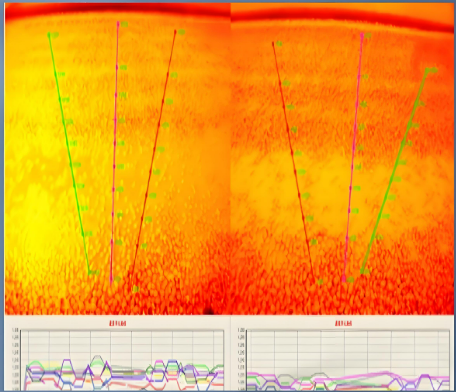This screenshot has height=392, width=456.
Task: Select the green measurement line in left image
Action: click(x=69, y=153)
